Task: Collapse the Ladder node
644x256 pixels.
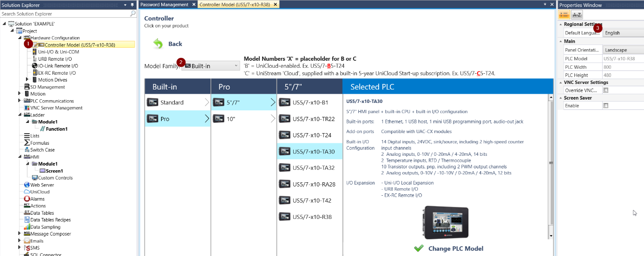Action: [x=20, y=115]
